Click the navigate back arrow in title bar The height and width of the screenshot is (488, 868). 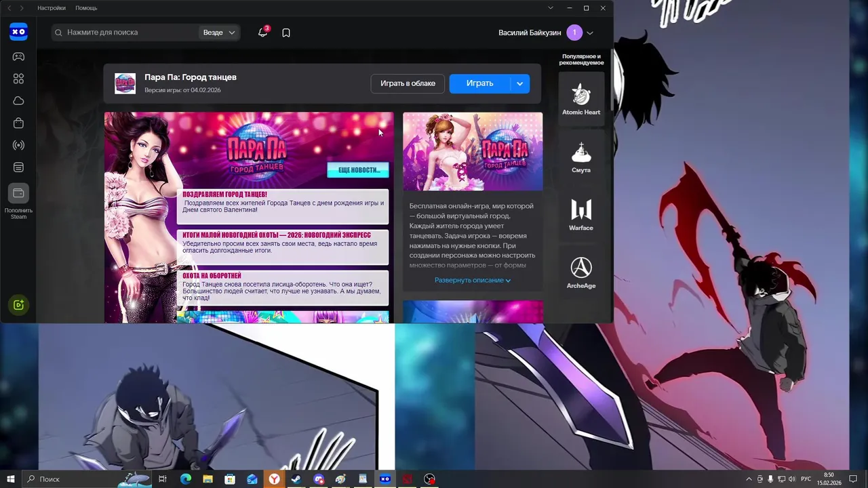click(x=9, y=8)
